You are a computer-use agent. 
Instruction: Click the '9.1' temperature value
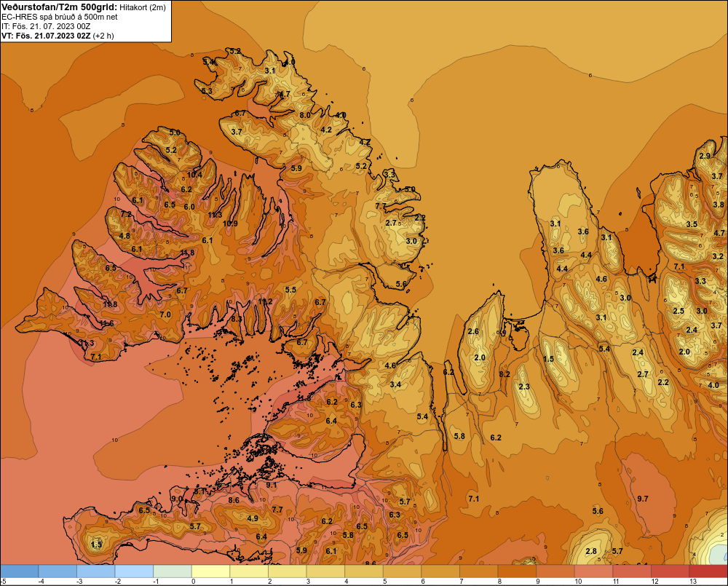pos(271,486)
